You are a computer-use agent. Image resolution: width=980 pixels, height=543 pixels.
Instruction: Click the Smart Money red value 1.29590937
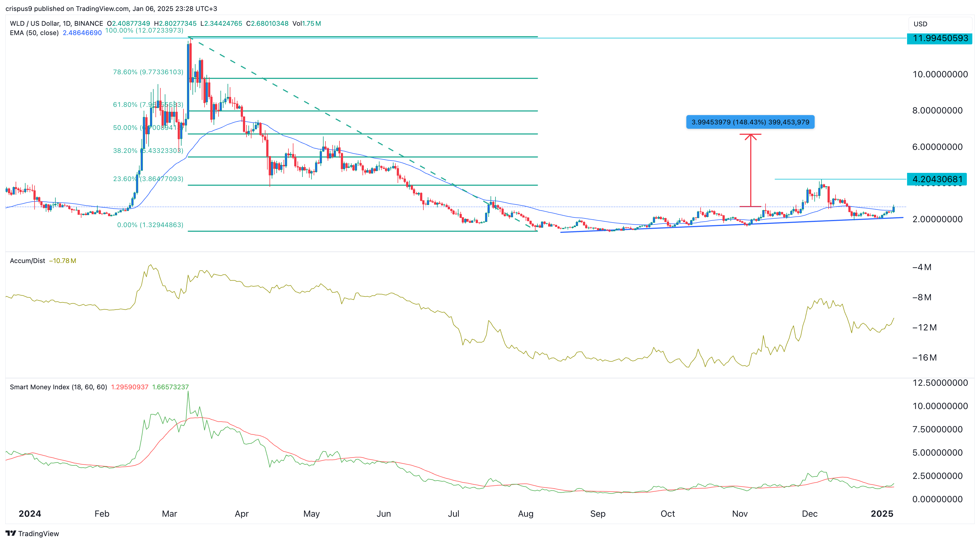(130, 387)
